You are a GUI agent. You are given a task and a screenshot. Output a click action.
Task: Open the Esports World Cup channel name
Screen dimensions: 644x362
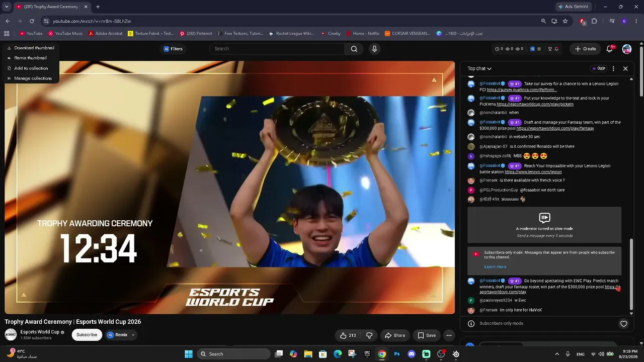(40, 332)
